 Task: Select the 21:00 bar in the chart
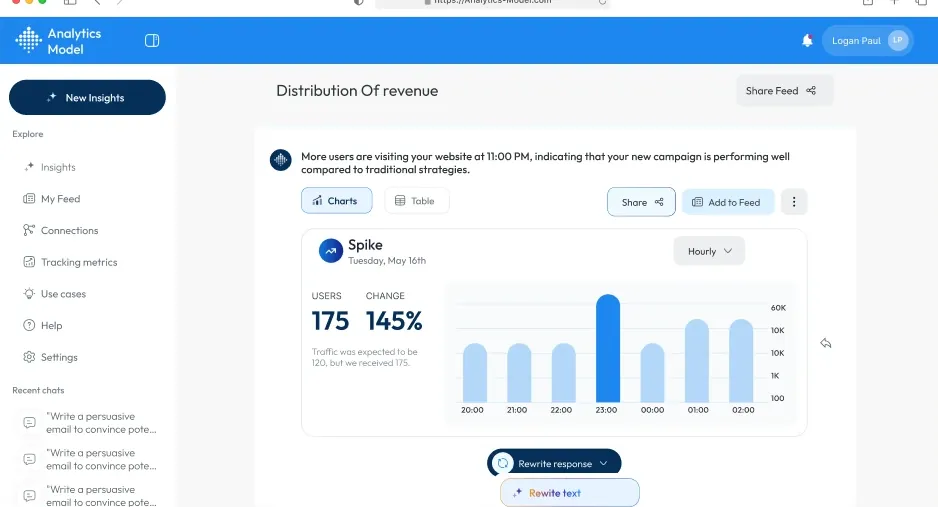point(519,372)
